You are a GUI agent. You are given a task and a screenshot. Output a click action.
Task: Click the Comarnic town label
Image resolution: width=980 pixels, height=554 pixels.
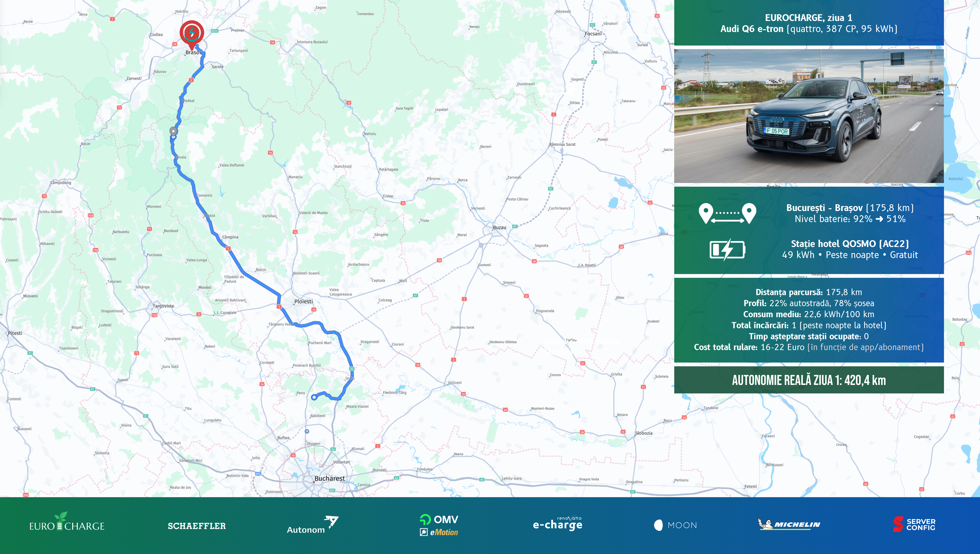(x=205, y=196)
